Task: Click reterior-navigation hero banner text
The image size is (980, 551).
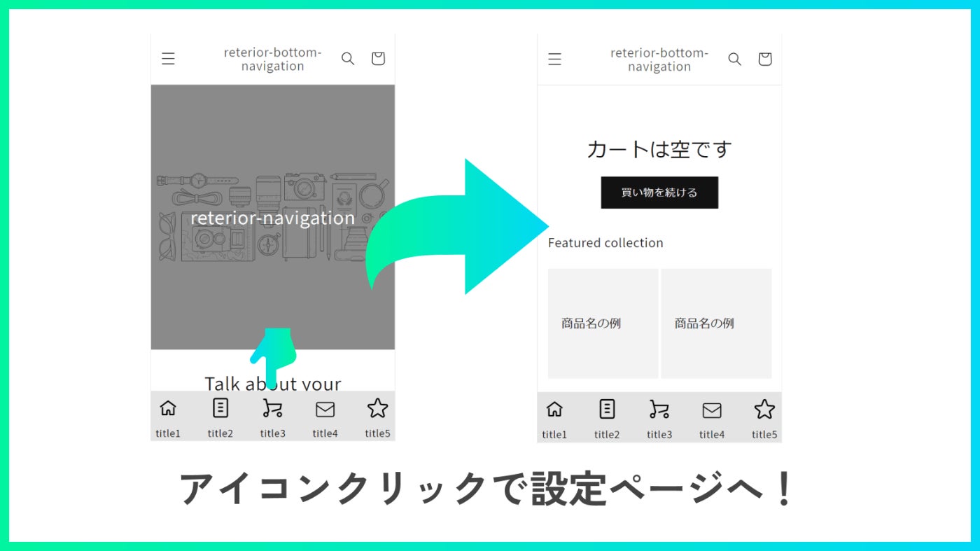Action: [x=272, y=218]
